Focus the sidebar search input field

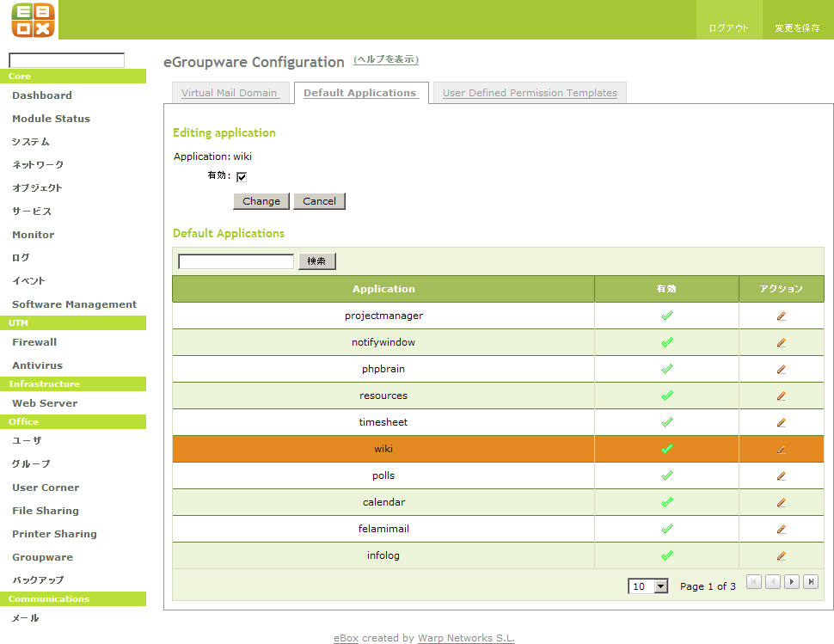[66, 60]
